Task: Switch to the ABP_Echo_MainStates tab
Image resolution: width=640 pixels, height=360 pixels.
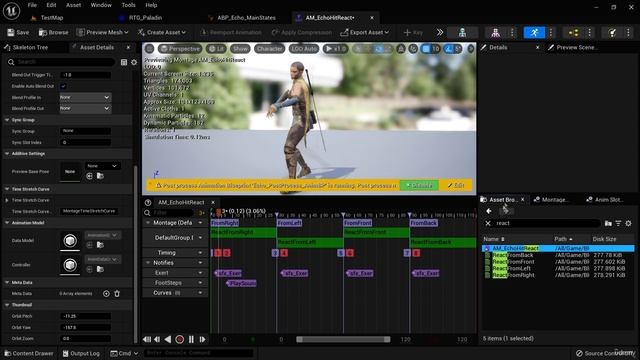Action: 247,18
